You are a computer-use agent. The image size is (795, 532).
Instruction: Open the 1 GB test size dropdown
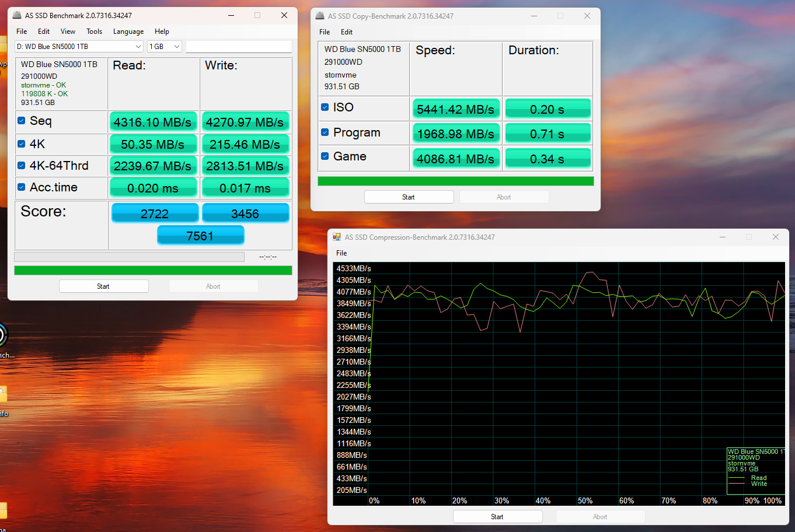pyautogui.click(x=165, y=47)
